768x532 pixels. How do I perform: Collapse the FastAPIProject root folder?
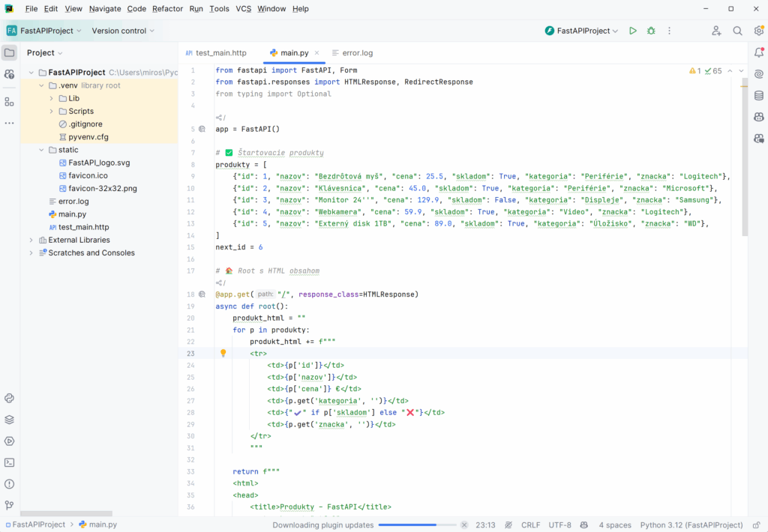(31, 73)
